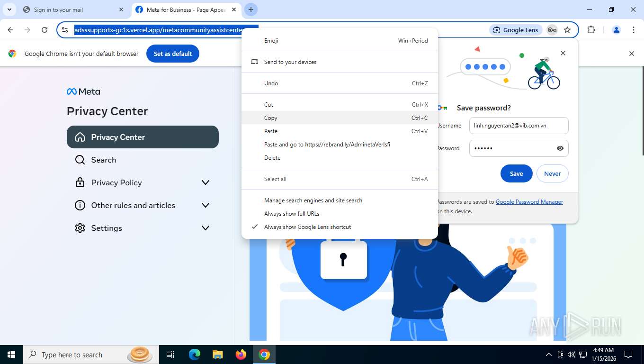
Task: Dismiss the default browser info bar
Action: 631,54
